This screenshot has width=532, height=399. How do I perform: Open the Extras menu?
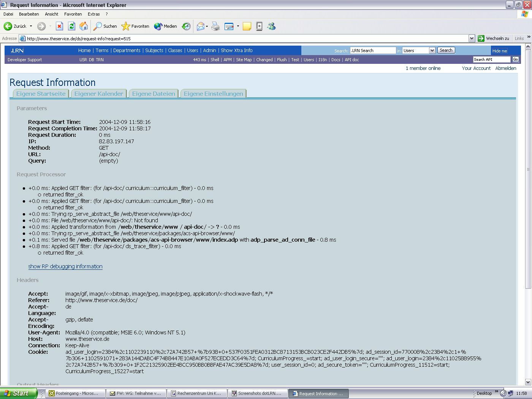93,14
